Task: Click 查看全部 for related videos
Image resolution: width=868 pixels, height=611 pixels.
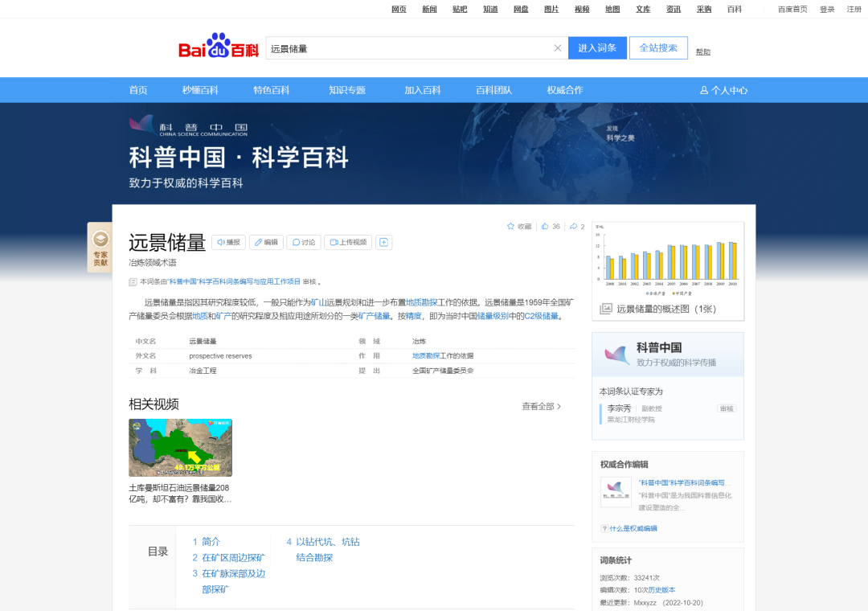Action: (542, 406)
